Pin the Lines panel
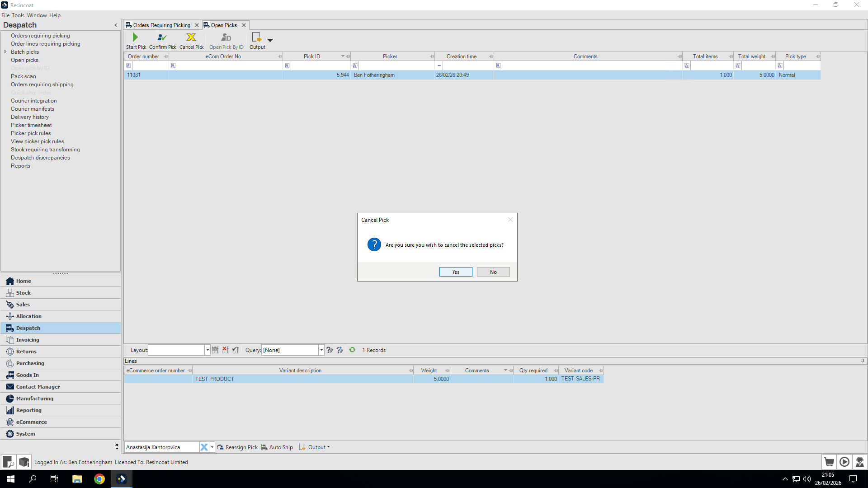 [863, 361]
